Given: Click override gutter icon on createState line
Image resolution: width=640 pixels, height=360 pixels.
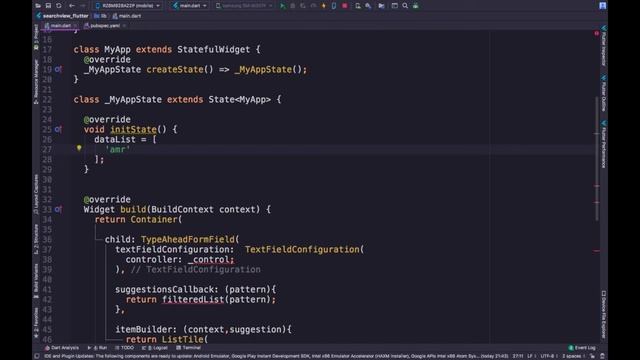Looking at the screenshot, I should click(58, 69).
